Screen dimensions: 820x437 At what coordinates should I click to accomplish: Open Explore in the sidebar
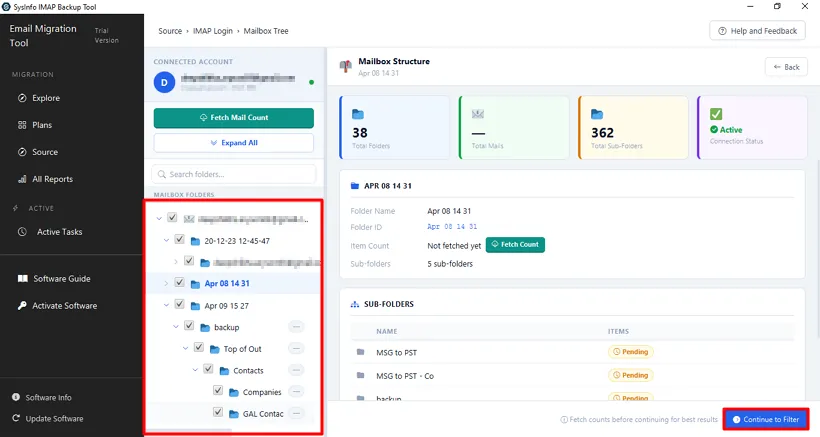(x=45, y=98)
